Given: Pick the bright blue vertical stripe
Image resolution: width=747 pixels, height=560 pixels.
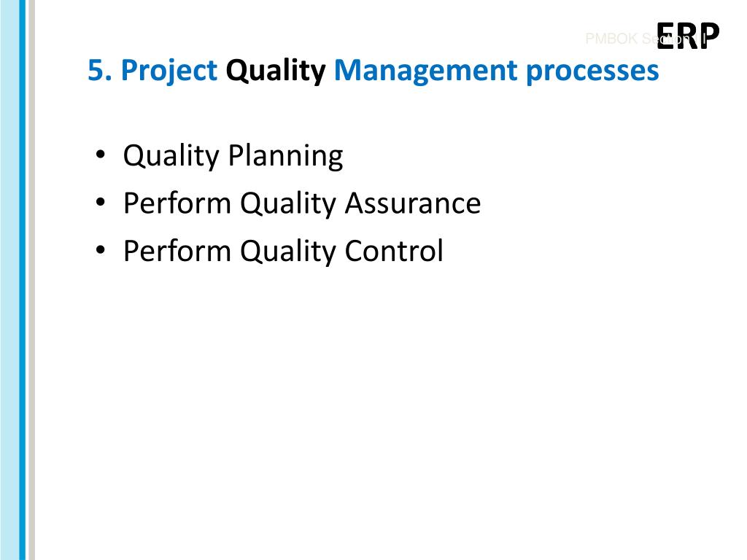Looking at the screenshot, I should click(x=23, y=280).
